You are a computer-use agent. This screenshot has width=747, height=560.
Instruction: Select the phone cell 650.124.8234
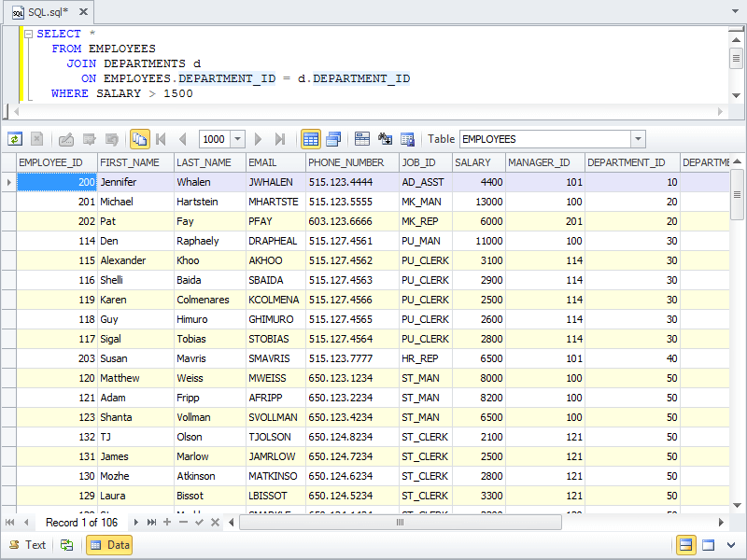coord(352,437)
